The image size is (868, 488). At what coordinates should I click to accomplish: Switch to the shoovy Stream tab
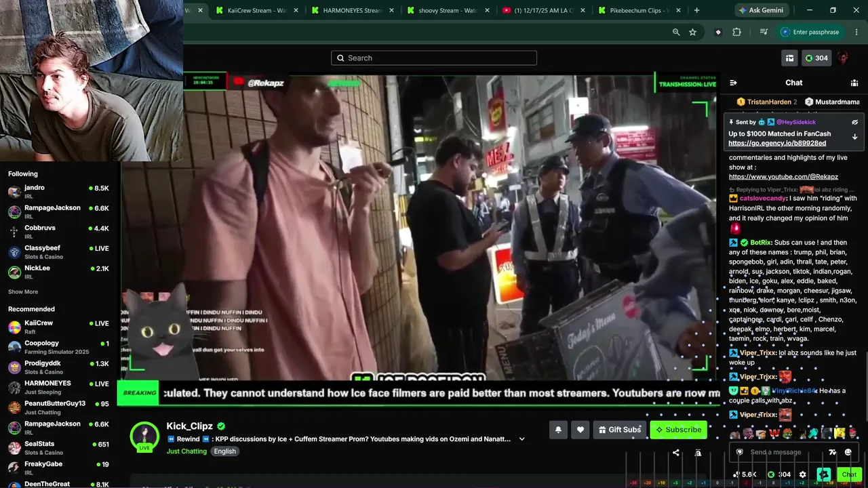click(447, 10)
